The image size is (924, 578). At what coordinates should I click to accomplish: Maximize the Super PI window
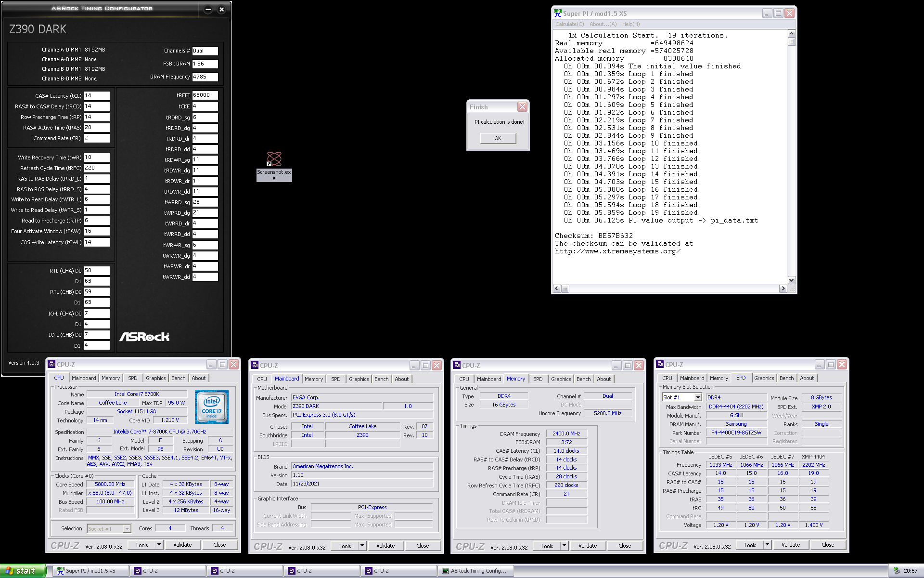[778, 13]
